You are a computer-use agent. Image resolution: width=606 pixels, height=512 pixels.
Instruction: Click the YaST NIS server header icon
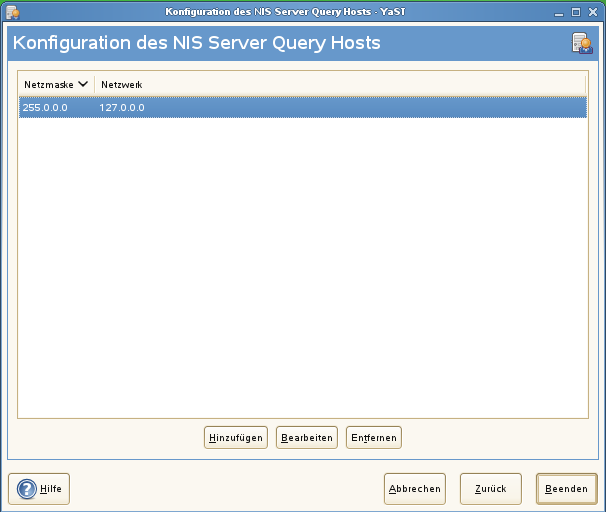click(582, 43)
